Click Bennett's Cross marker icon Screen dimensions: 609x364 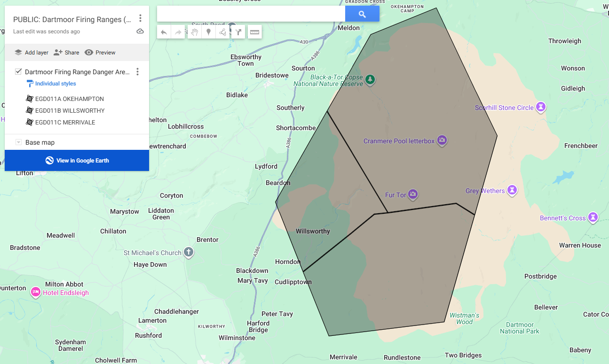(593, 217)
